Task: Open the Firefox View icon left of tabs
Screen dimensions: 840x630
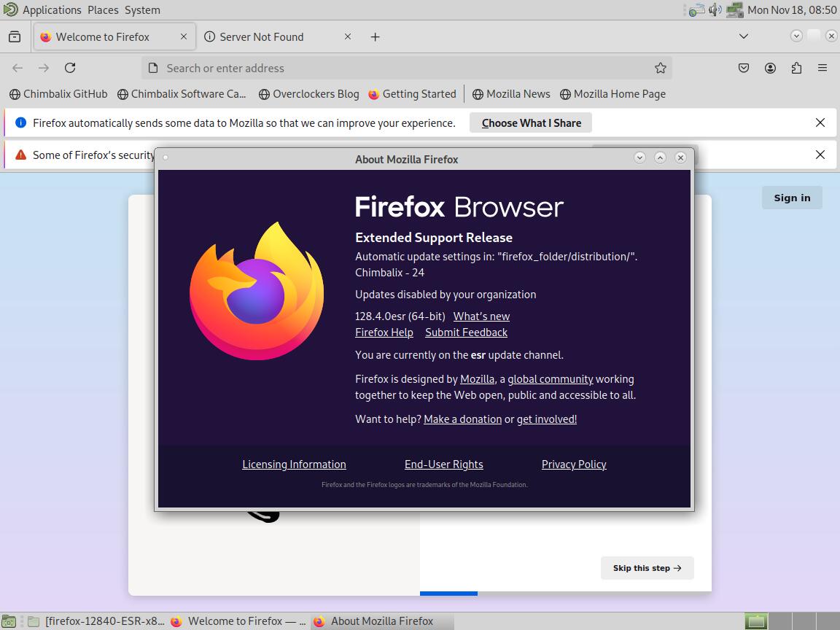Action: tap(15, 36)
